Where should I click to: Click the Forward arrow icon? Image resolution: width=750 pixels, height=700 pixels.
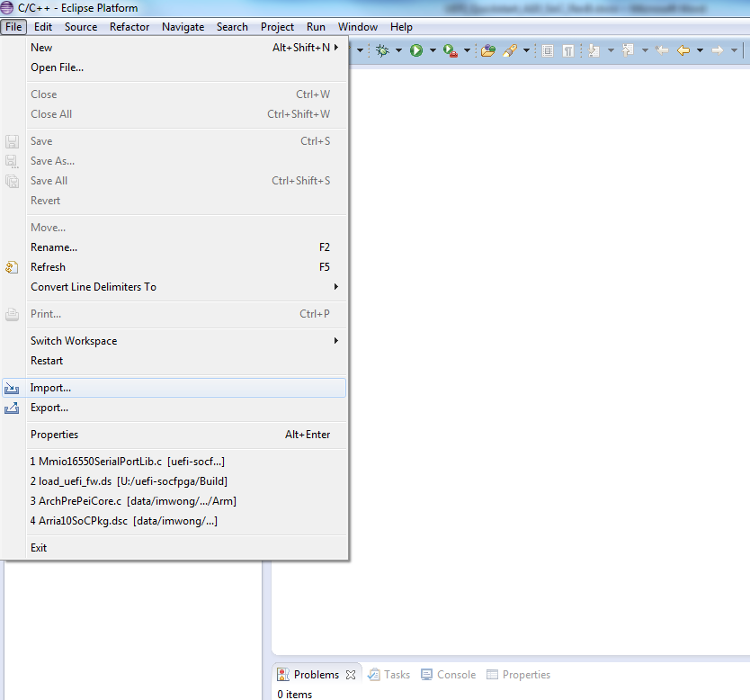[718, 50]
